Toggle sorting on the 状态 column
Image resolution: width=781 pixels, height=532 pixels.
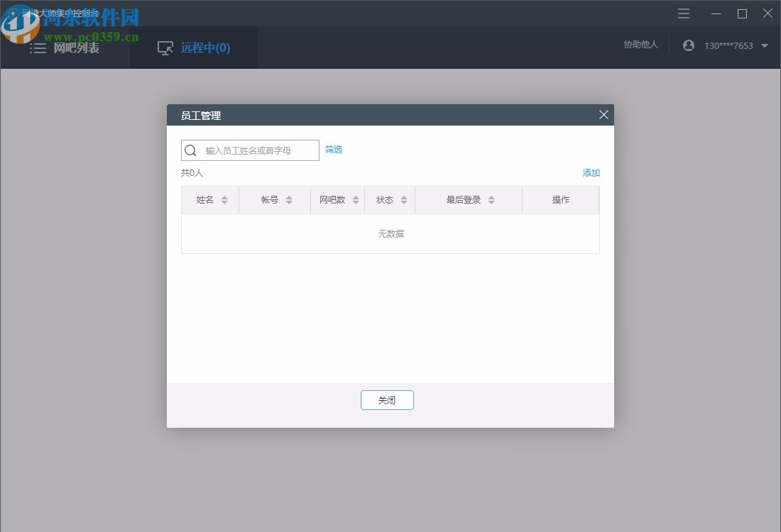403,199
